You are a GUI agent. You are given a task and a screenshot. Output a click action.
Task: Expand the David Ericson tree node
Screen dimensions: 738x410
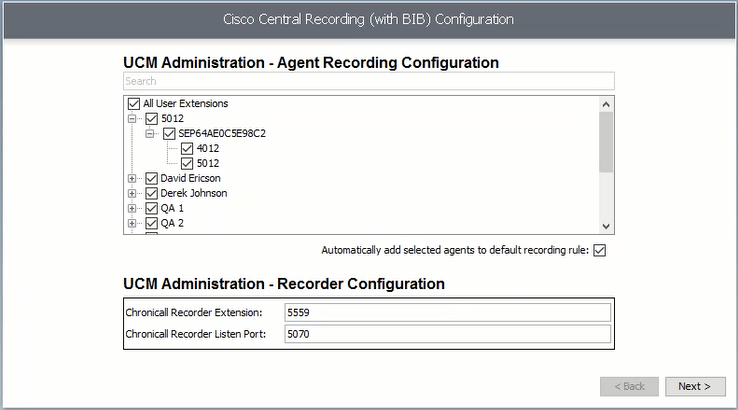[x=132, y=178]
